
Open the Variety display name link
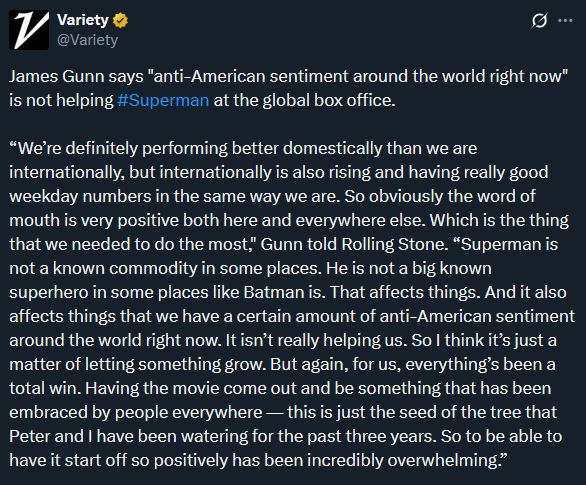tap(83, 20)
